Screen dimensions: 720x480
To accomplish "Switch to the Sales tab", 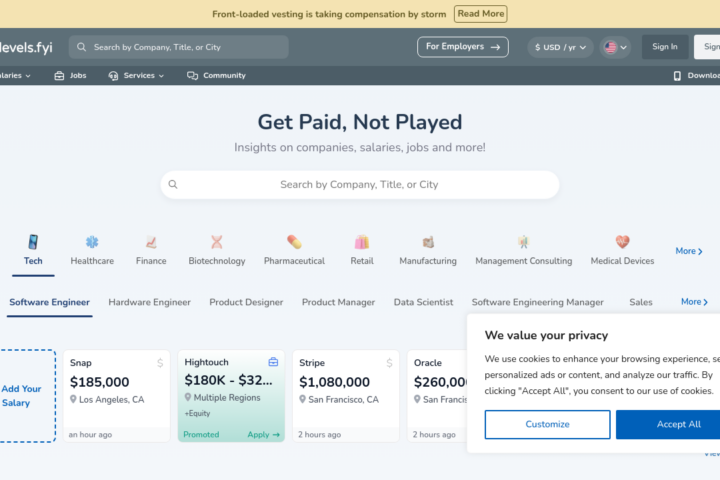I will tap(641, 302).
